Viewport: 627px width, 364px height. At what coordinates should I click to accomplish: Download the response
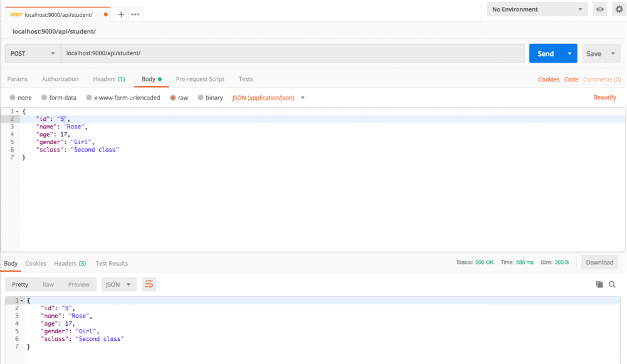(x=599, y=262)
